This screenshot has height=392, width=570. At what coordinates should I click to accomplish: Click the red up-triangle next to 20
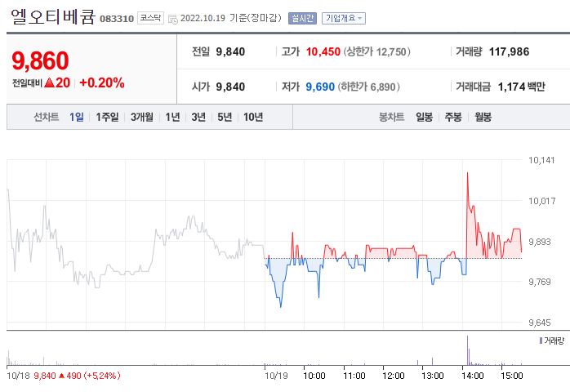49,83
